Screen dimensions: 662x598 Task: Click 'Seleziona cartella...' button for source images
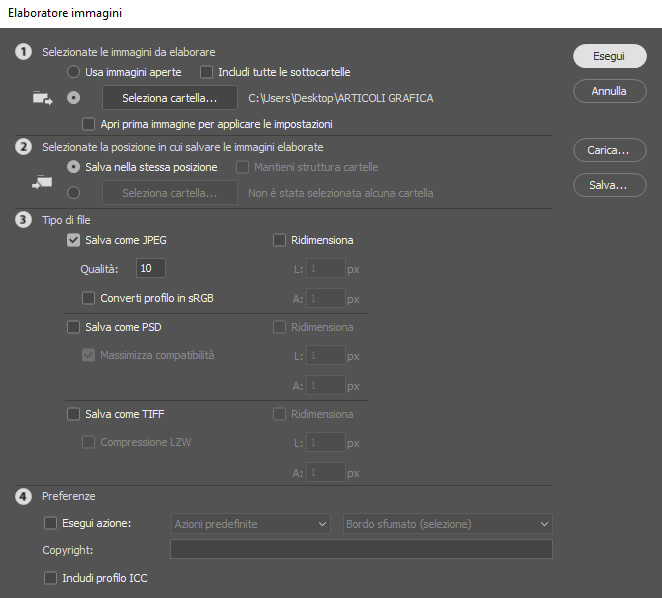click(170, 98)
